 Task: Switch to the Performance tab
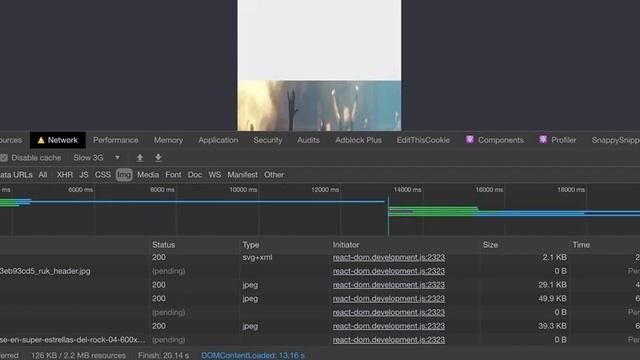point(116,140)
